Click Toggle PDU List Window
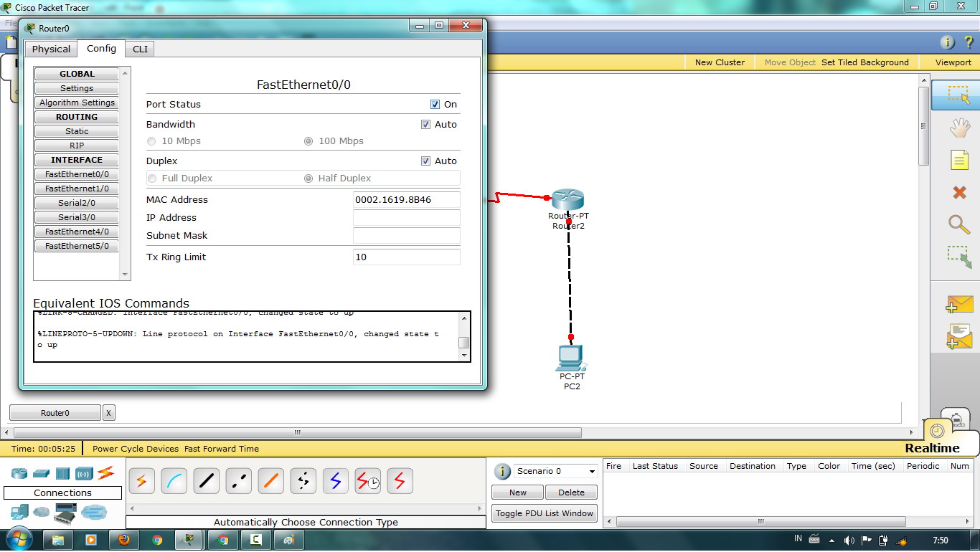This screenshot has height=552, width=980. (x=545, y=513)
